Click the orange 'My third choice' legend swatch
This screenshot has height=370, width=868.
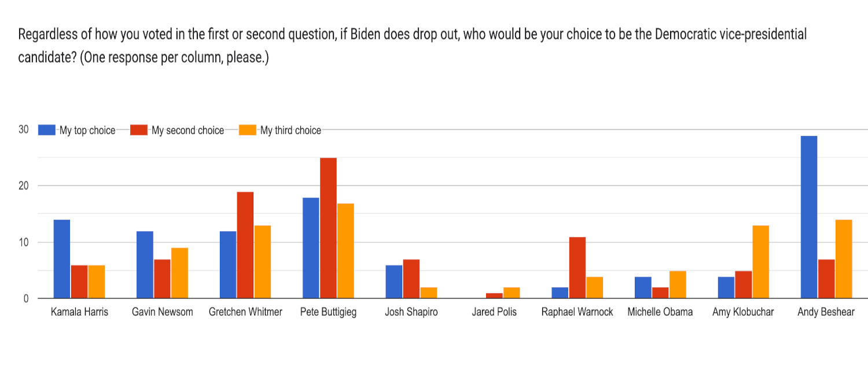[248, 130]
